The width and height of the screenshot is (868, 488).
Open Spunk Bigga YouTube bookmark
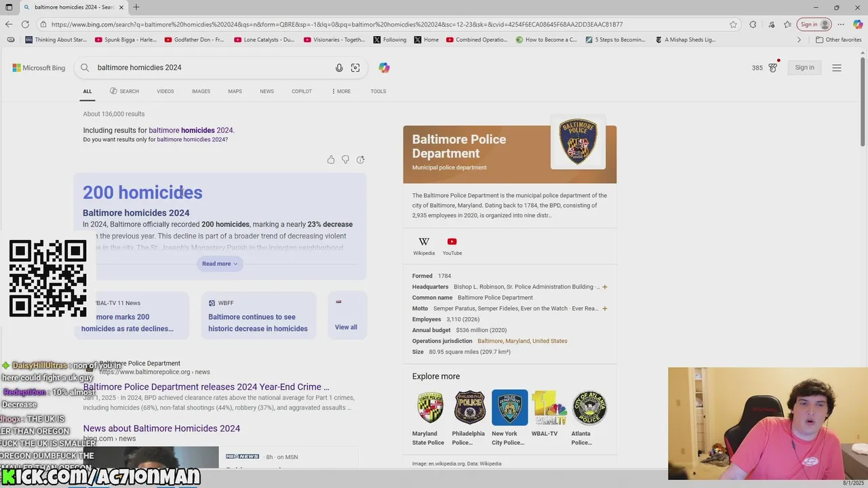pyautogui.click(x=126, y=40)
